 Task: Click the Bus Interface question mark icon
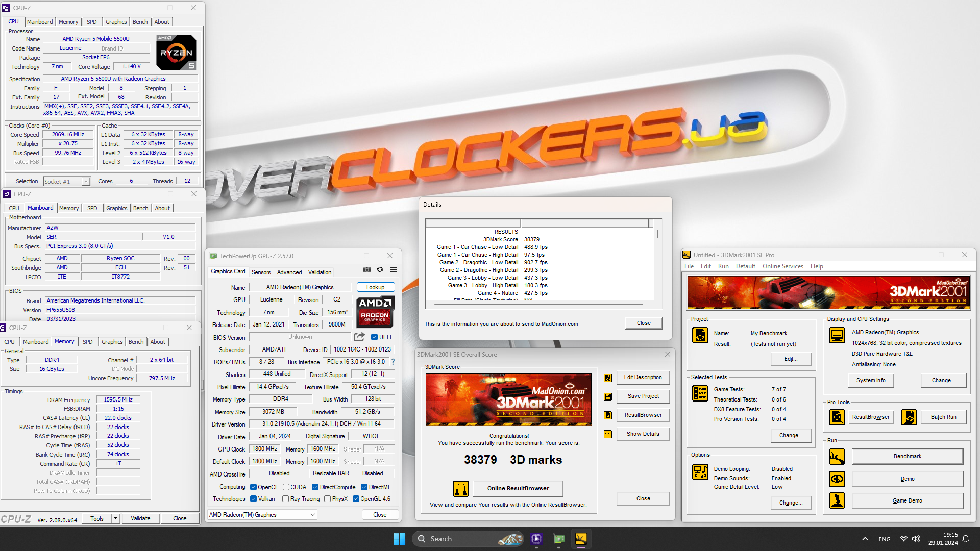click(x=393, y=362)
